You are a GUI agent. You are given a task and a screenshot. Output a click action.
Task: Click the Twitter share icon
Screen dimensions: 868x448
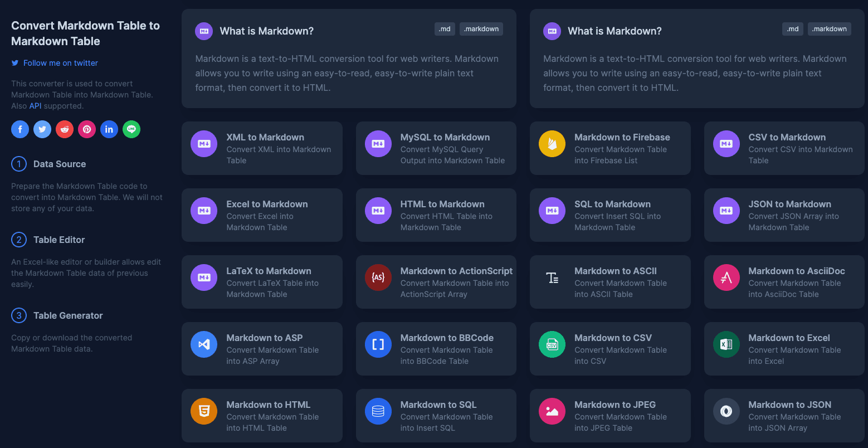pos(42,129)
